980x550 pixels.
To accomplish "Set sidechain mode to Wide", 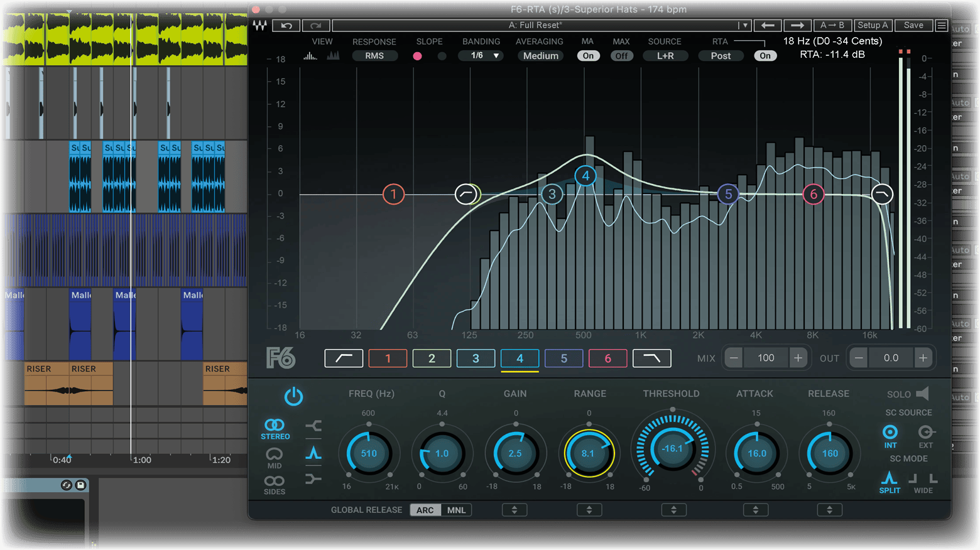I will 923,482.
